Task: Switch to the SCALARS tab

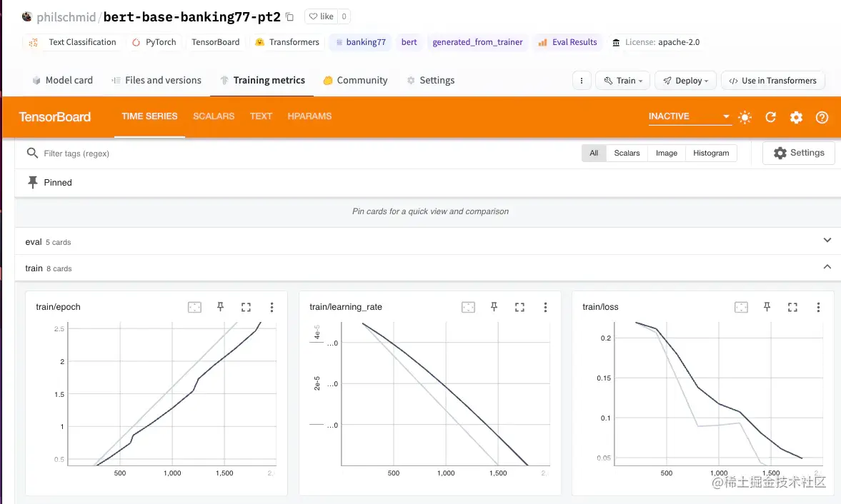Action: (214, 116)
